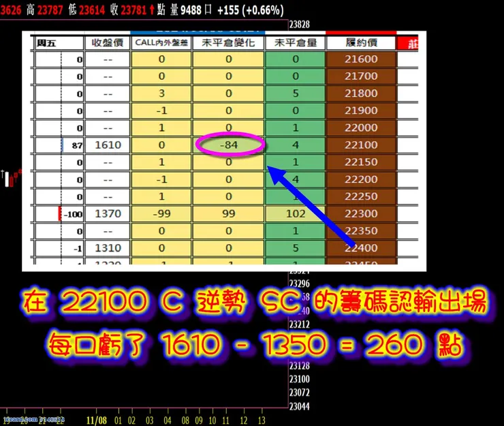Viewport: 504px width, 426px height.
Task: Select strike price 21600 cell
Action: [361, 59]
